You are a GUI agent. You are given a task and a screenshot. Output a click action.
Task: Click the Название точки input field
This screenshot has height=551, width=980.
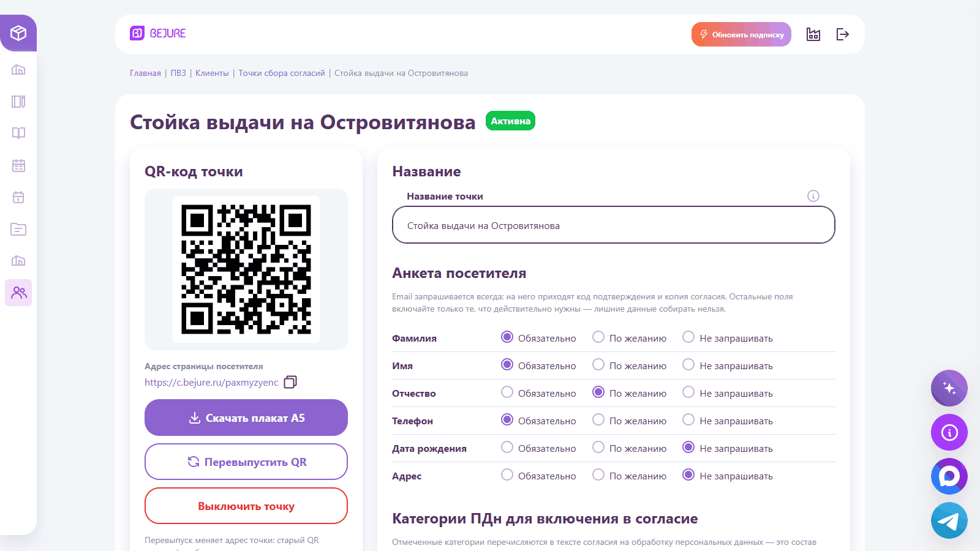pyautogui.click(x=614, y=225)
